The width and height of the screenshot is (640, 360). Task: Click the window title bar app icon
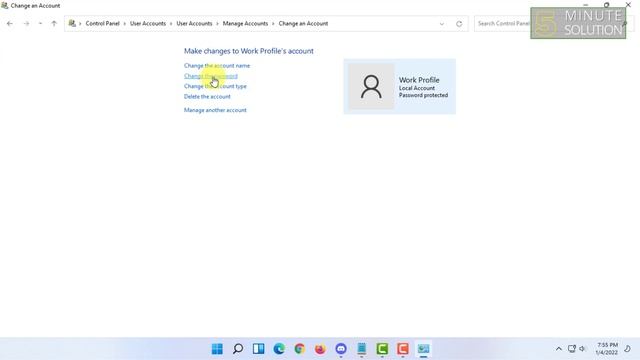tap(4, 6)
